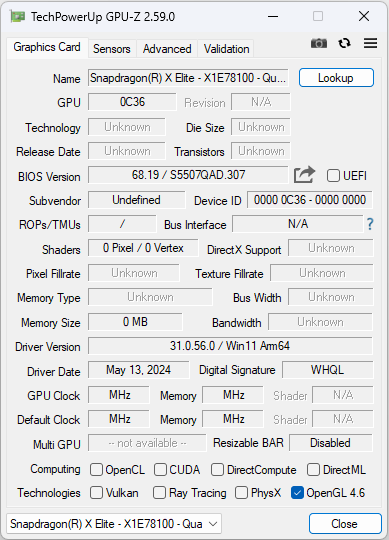Image resolution: width=389 pixels, height=540 pixels.
Task: Click the GPU field showing 0C36
Action: tap(132, 102)
